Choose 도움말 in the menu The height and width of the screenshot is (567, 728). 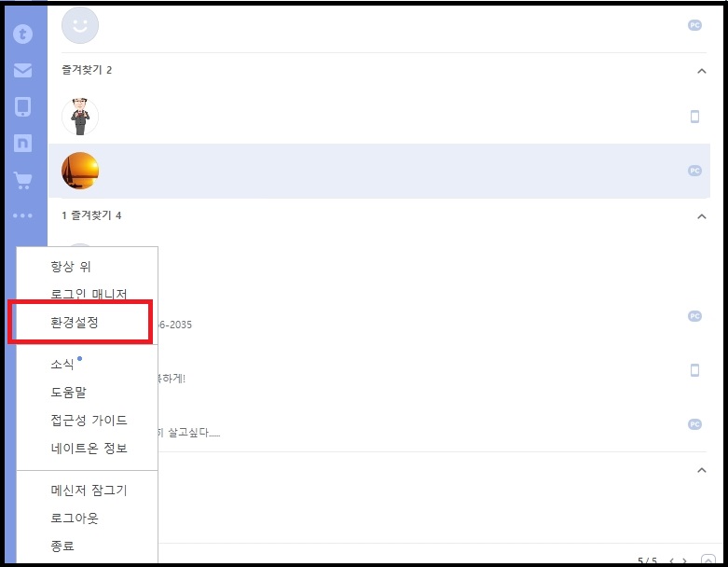tap(68, 393)
